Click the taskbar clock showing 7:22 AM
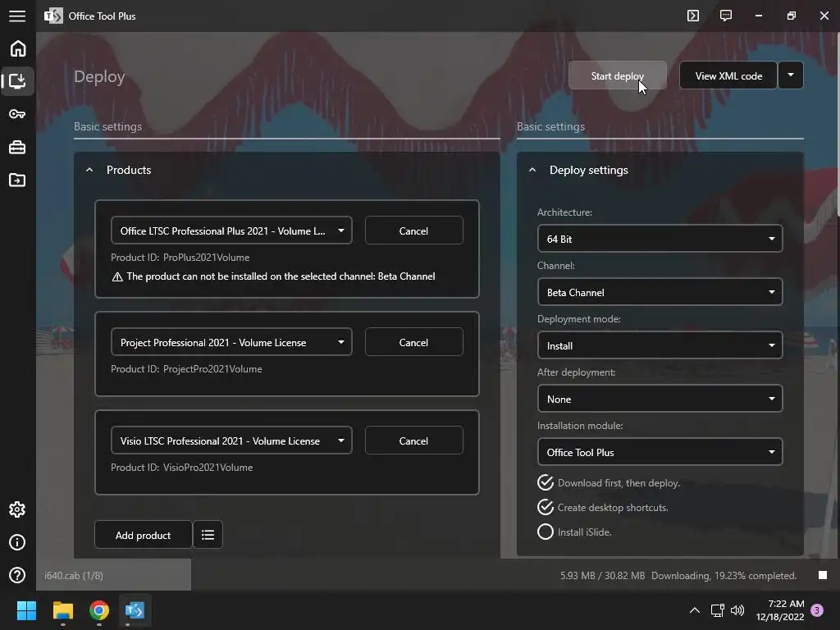840x630 pixels. tap(779, 610)
